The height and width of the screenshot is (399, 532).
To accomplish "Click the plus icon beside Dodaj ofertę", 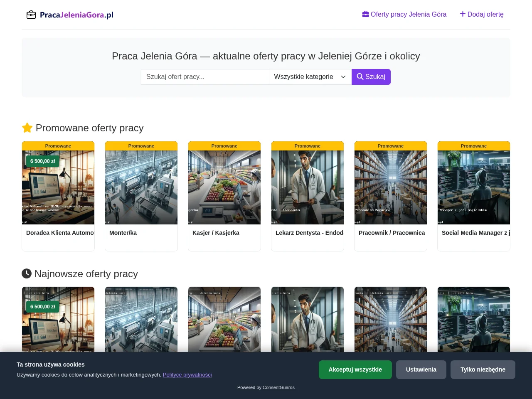I will [463, 14].
